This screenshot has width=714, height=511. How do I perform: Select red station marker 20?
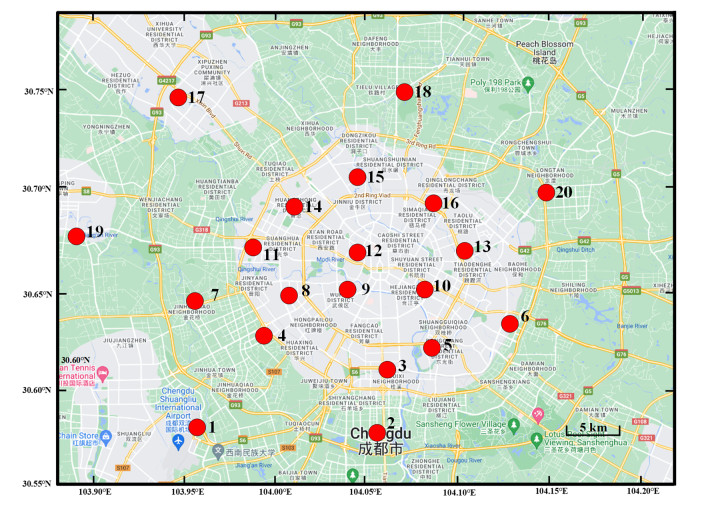(546, 192)
